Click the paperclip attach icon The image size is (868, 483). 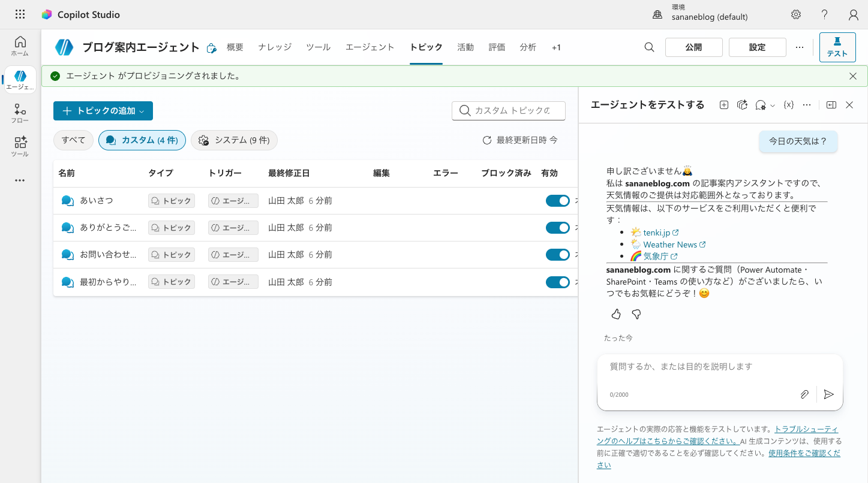tap(804, 394)
